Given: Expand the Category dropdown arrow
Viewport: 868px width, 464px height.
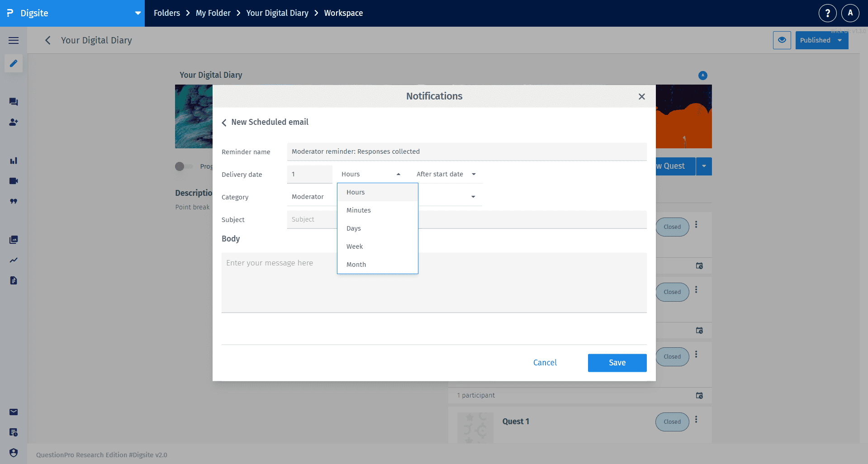Looking at the screenshot, I should click(473, 196).
